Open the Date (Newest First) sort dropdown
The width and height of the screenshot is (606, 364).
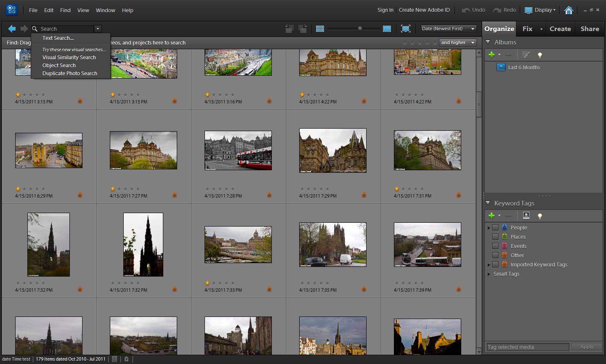coord(448,28)
